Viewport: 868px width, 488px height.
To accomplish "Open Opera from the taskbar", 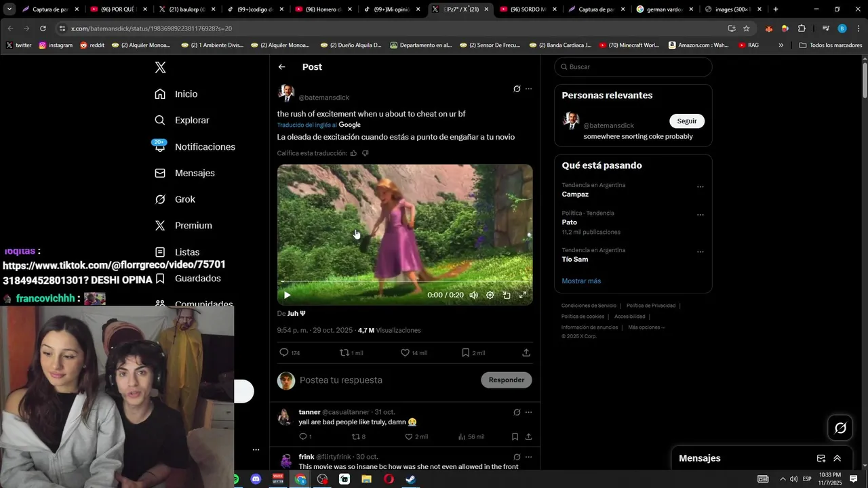I will tap(389, 479).
